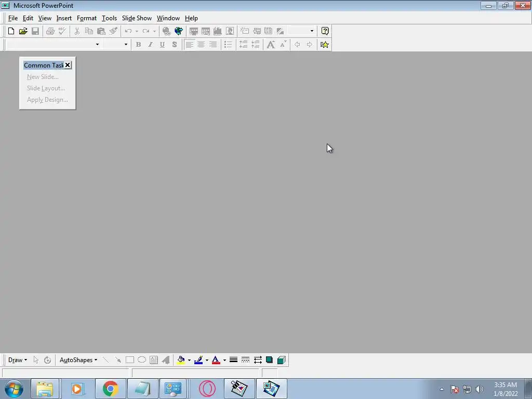Click the Promote left arrow icon
Viewport: 532px width, 399px height.
(x=297, y=45)
